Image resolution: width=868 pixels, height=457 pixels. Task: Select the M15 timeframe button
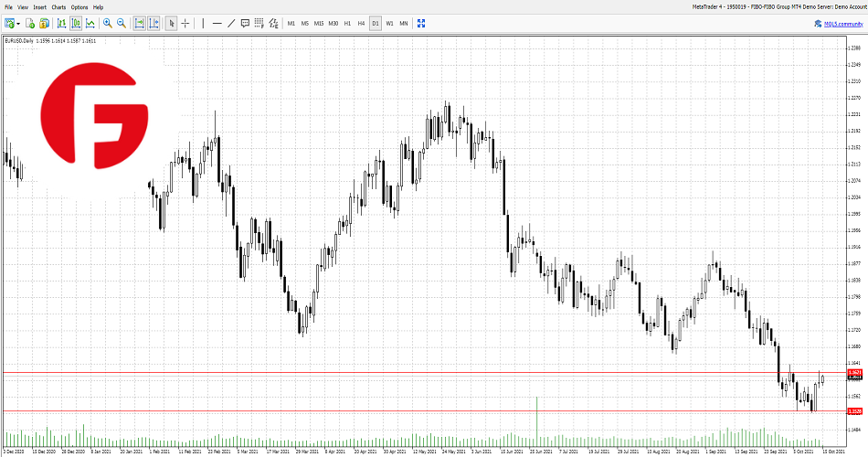319,23
